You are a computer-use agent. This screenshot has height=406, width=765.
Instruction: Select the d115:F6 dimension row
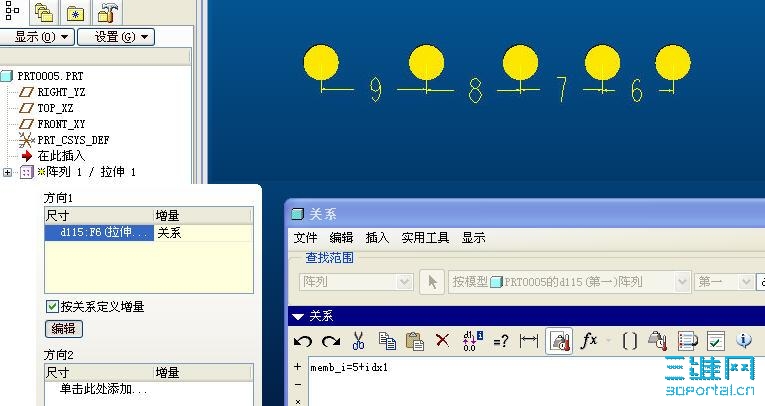(x=100, y=233)
